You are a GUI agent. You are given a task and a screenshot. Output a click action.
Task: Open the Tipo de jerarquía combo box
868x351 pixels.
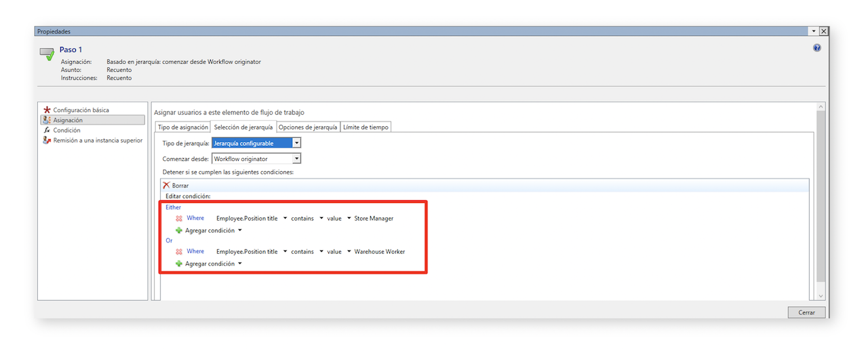click(256, 143)
